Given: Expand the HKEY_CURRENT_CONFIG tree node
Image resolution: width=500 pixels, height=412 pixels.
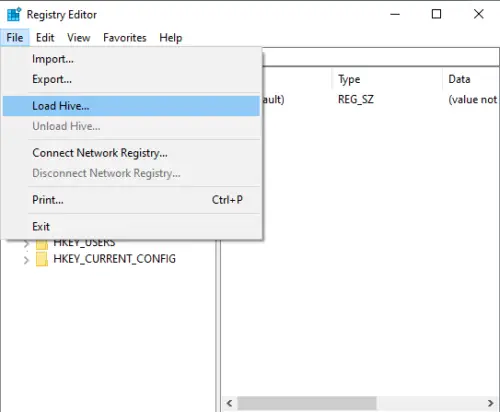Looking at the screenshot, I should coord(26,260).
